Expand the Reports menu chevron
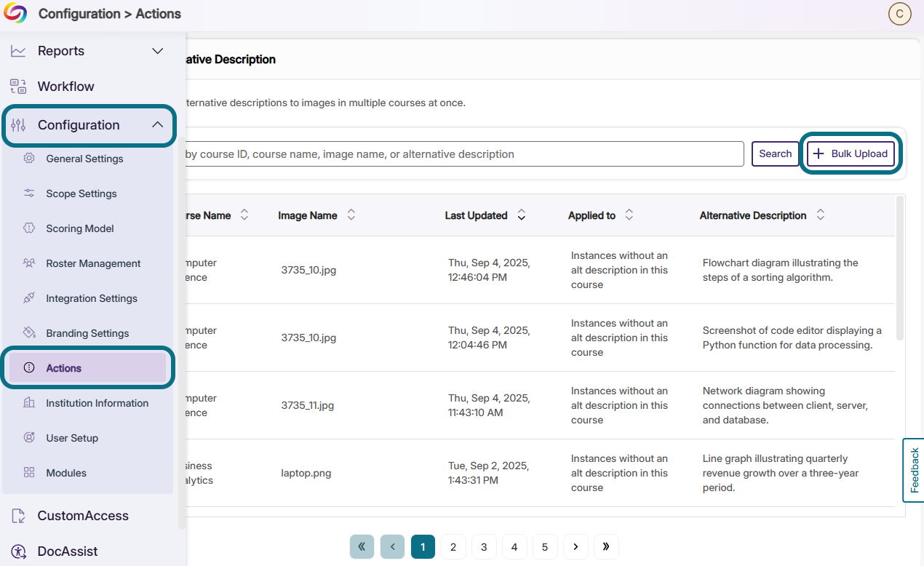 pos(157,51)
